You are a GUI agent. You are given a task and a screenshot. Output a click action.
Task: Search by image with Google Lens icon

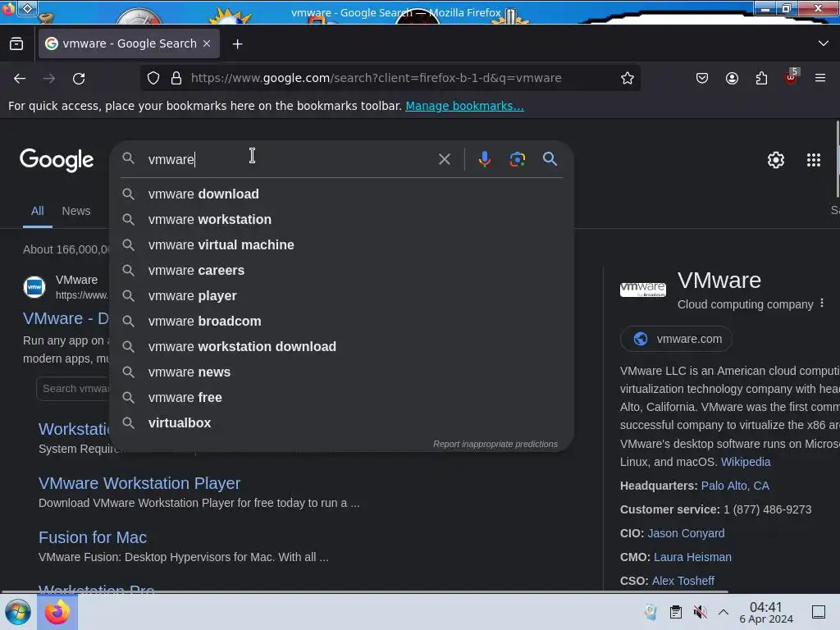pyautogui.click(x=517, y=159)
